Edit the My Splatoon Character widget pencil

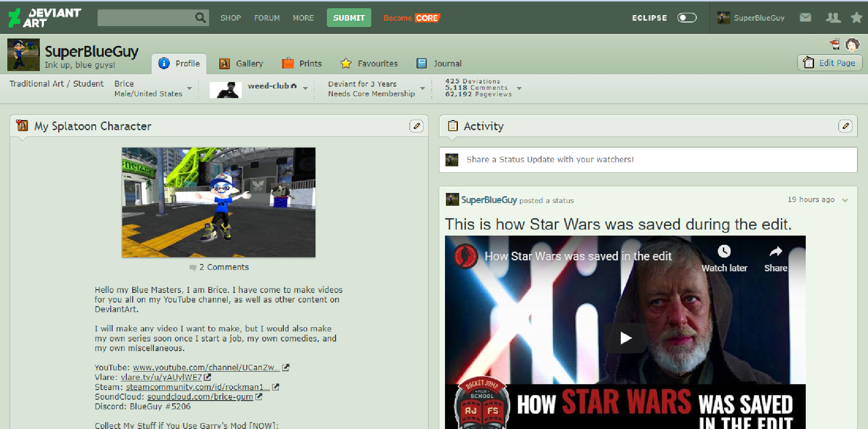pos(416,126)
